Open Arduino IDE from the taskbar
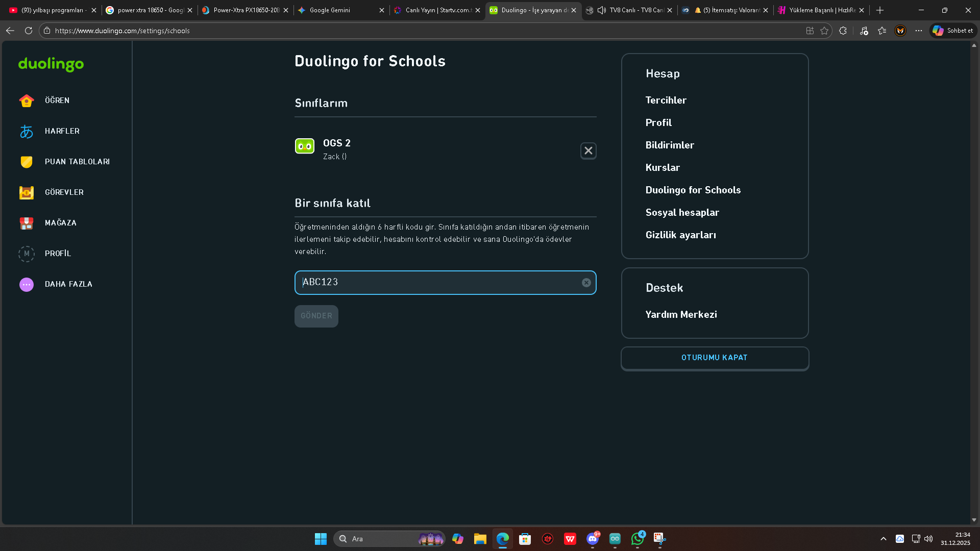The width and height of the screenshot is (980, 551). coord(615,539)
